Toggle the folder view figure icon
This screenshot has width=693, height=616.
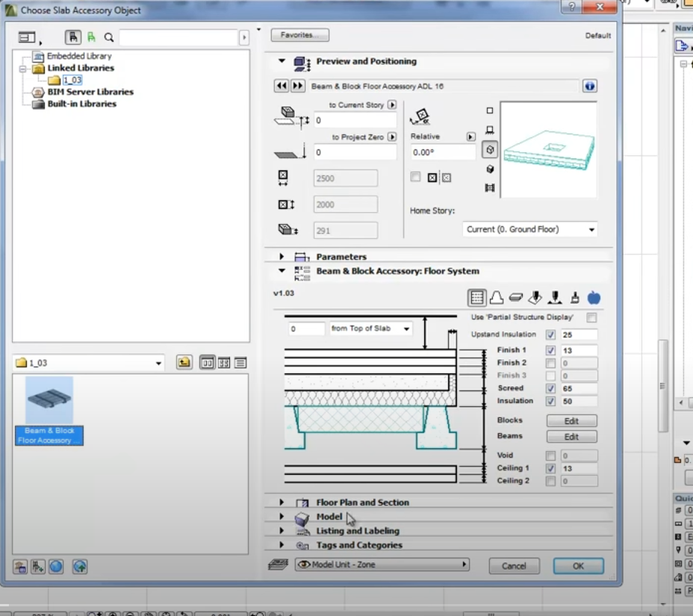click(73, 37)
